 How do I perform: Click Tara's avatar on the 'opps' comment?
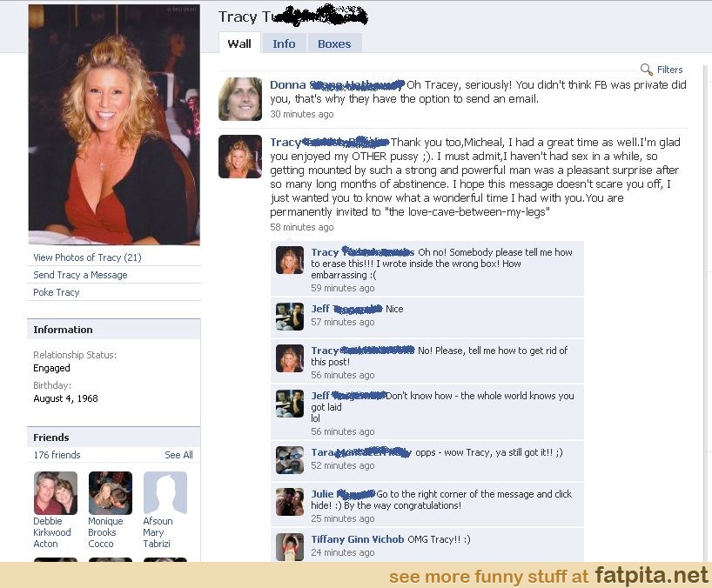coord(290,460)
